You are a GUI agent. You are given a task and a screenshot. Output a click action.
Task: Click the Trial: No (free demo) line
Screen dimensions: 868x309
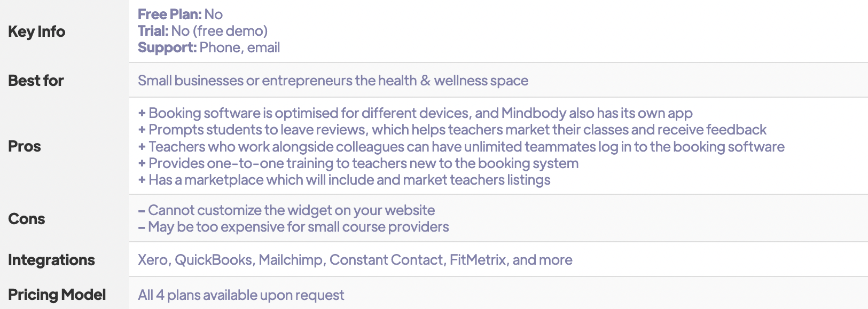pyautogui.click(x=202, y=31)
